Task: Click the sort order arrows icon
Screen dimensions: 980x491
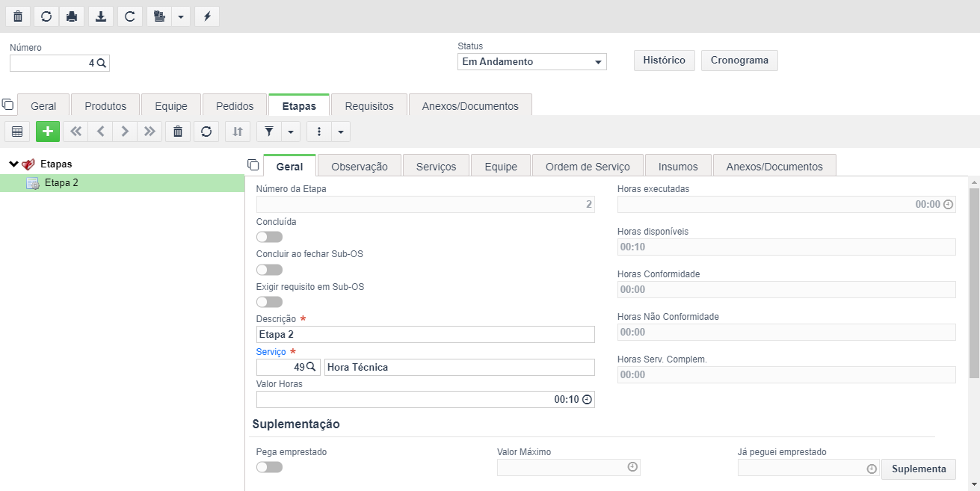Action: pos(238,132)
